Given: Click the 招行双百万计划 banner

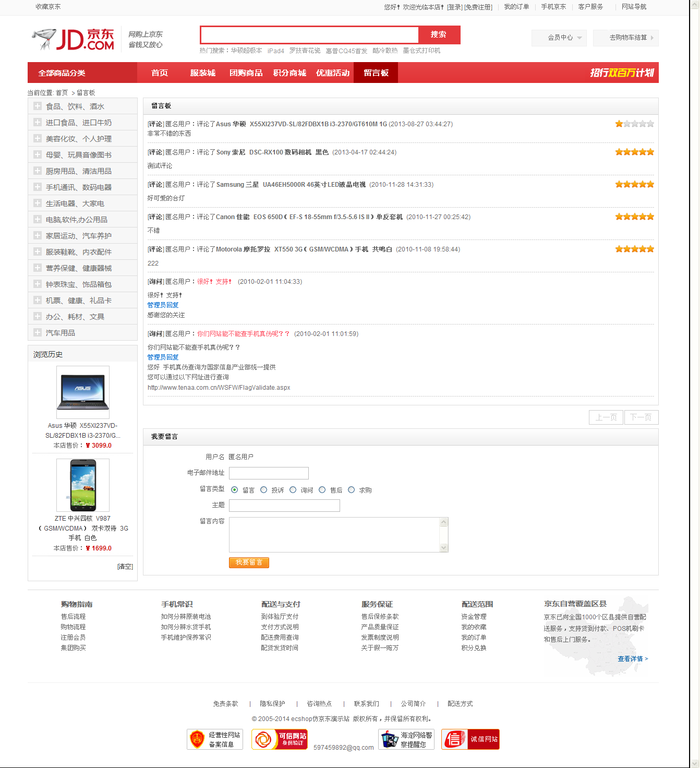Looking at the screenshot, I should (x=621, y=73).
